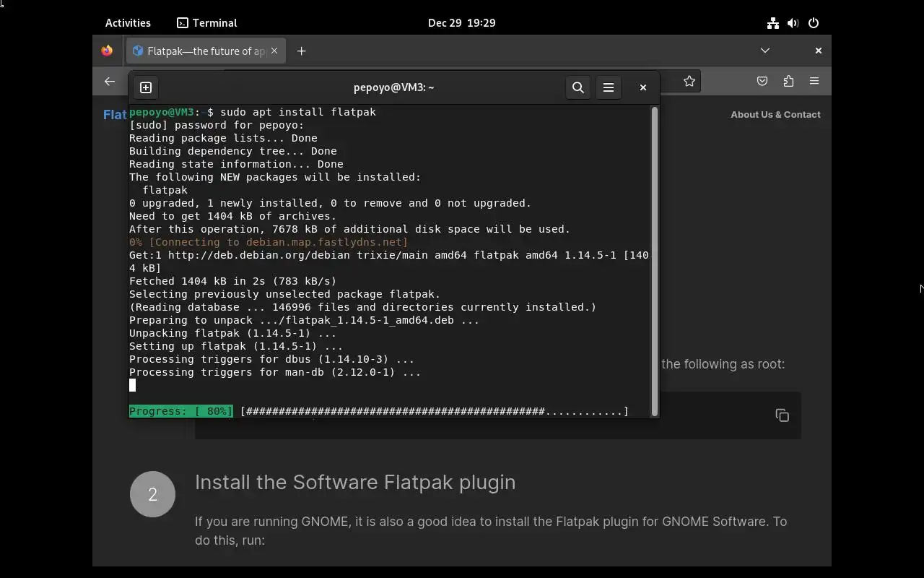Click the green Progress 80% indicator
Image resolution: width=924 pixels, height=578 pixels.
pos(181,411)
